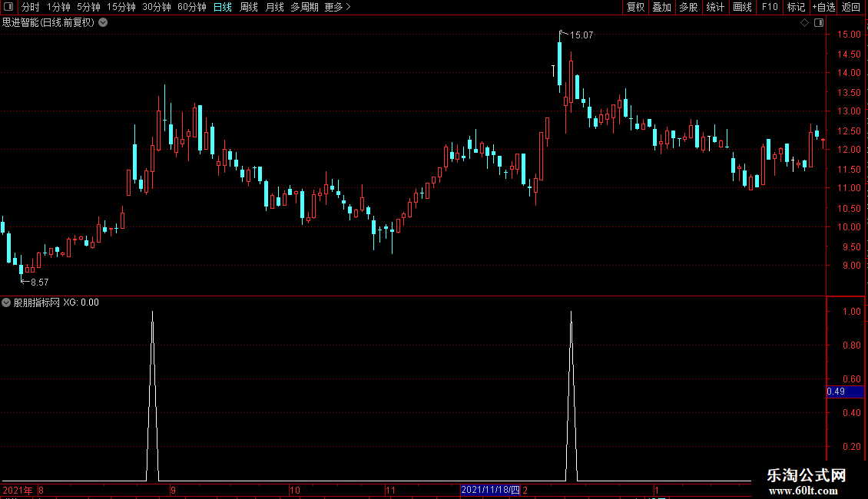Open the 多股 multi-stock view
This screenshot has width=868, height=499.
click(x=688, y=7)
